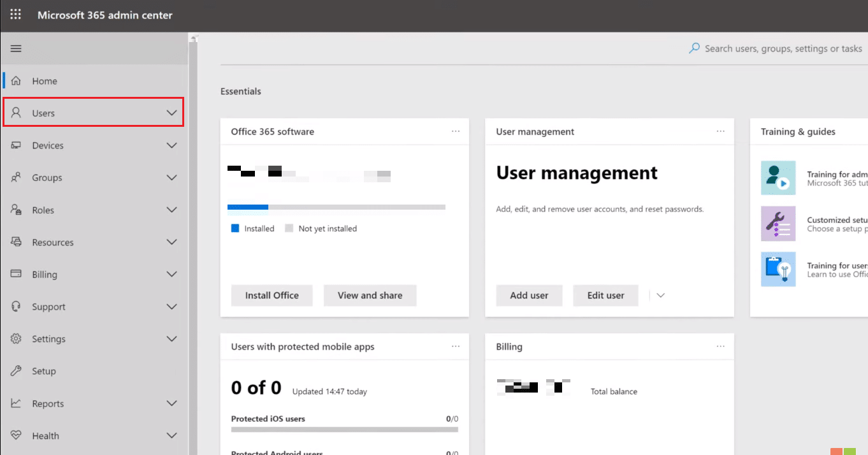
Task: Click the Edit user button
Action: pos(606,296)
